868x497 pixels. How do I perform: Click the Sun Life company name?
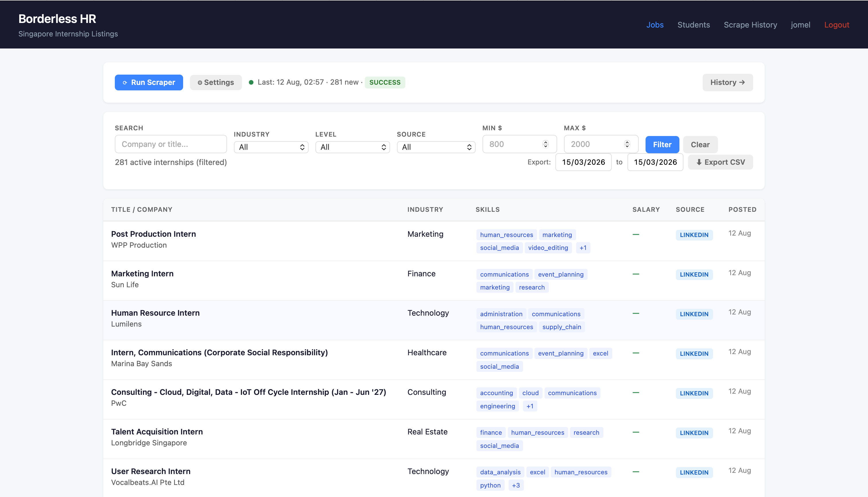pos(125,285)
